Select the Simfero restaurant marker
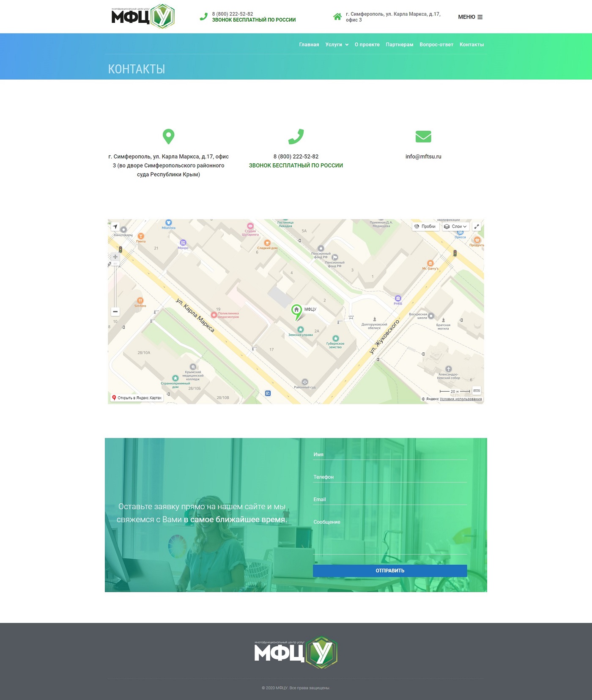Screen dimensions: 592x700 [140, 300]
